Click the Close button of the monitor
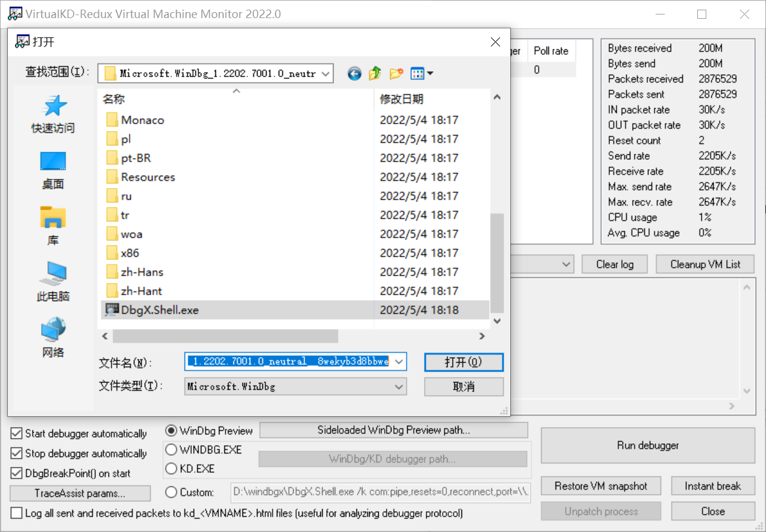Screen dimensions: 766x532 pos(713,511)
